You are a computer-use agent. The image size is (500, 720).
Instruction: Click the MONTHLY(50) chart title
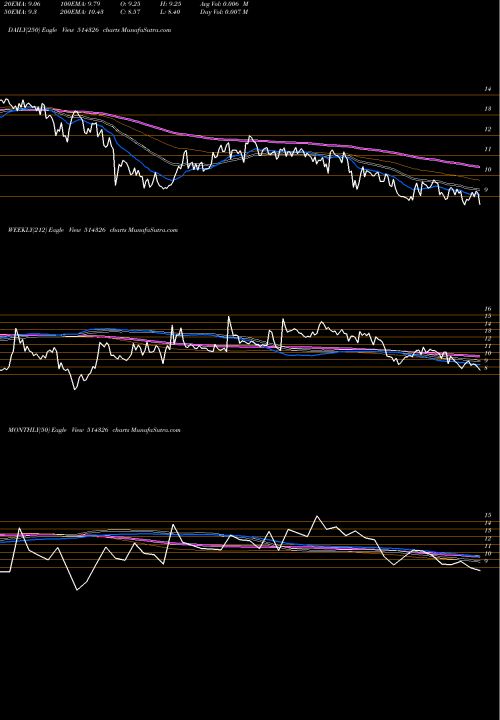pos(94,430)
